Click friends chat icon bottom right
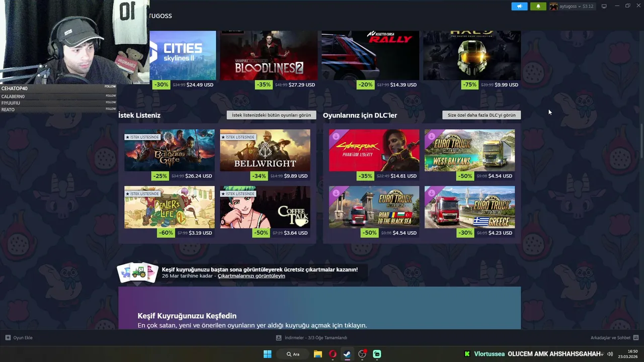 pos(636,338)
